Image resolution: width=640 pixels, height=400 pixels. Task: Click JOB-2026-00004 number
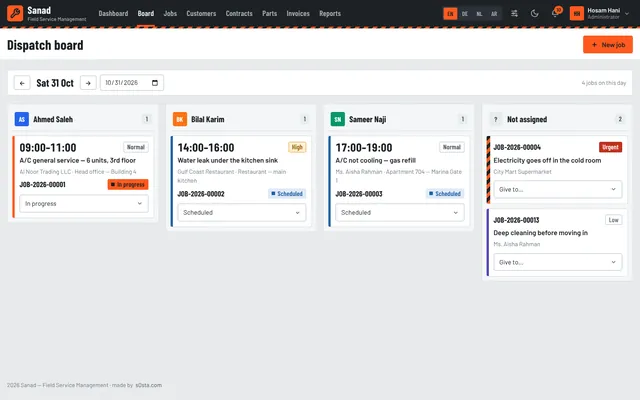point(517,147)
